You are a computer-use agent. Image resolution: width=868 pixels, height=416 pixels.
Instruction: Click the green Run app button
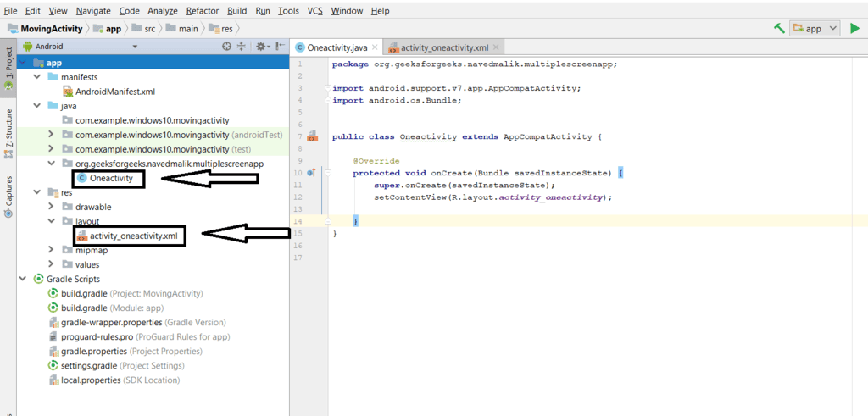(855, 28)
